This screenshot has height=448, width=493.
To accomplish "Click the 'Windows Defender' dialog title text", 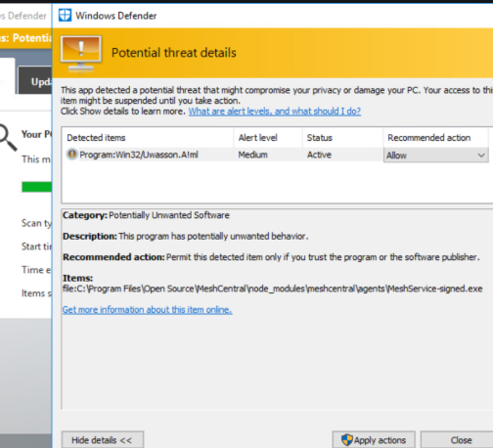I will point(116,16).
